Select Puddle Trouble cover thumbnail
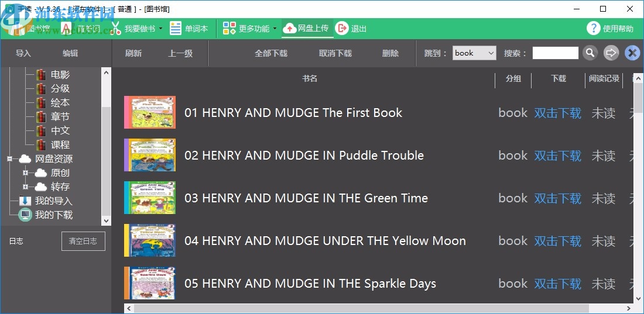 coord(150,155)
